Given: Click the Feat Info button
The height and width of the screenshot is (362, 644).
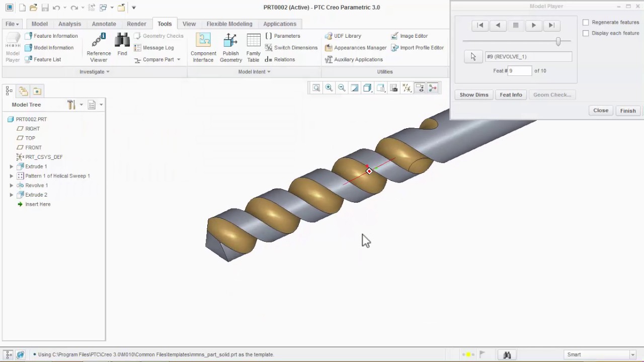Looking at the screenshot, I should 511,95.
